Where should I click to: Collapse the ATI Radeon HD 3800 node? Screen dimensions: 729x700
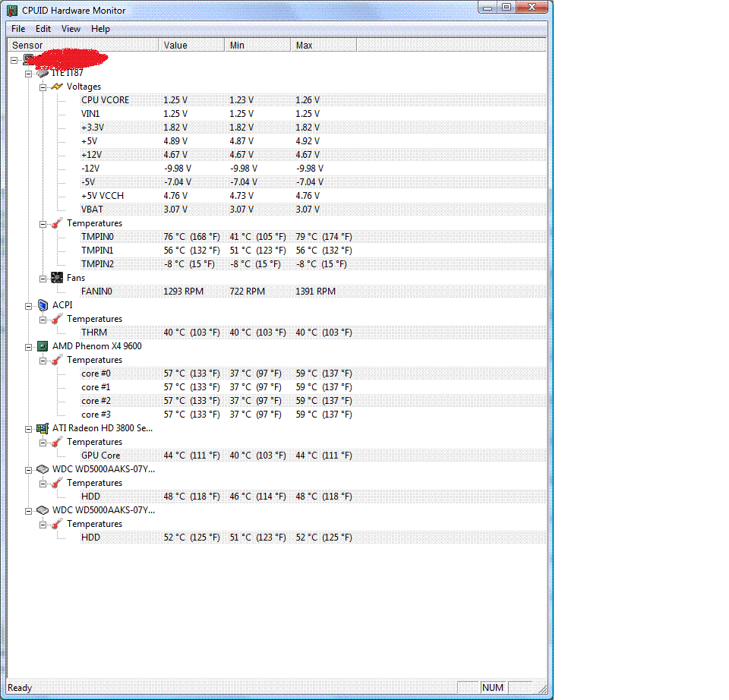(x=28, y=429)
